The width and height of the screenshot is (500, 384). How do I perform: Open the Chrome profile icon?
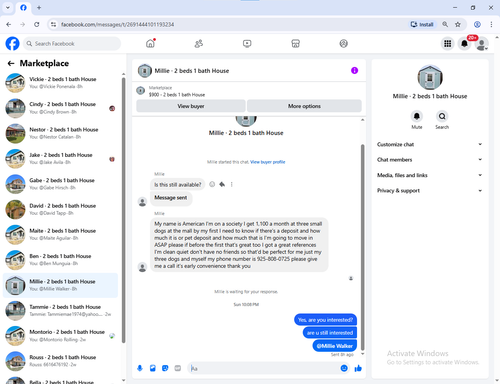coord(477,24)
